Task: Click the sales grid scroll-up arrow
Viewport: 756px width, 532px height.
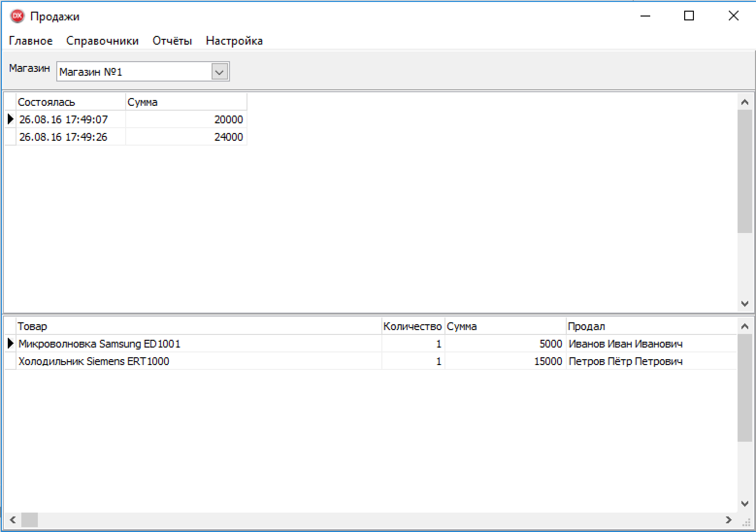Action: click(745, 102)
